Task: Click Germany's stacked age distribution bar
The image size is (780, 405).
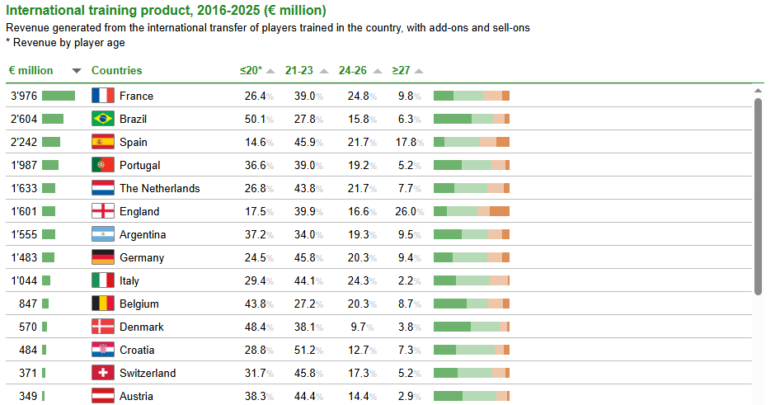Action: coord(471,258)
